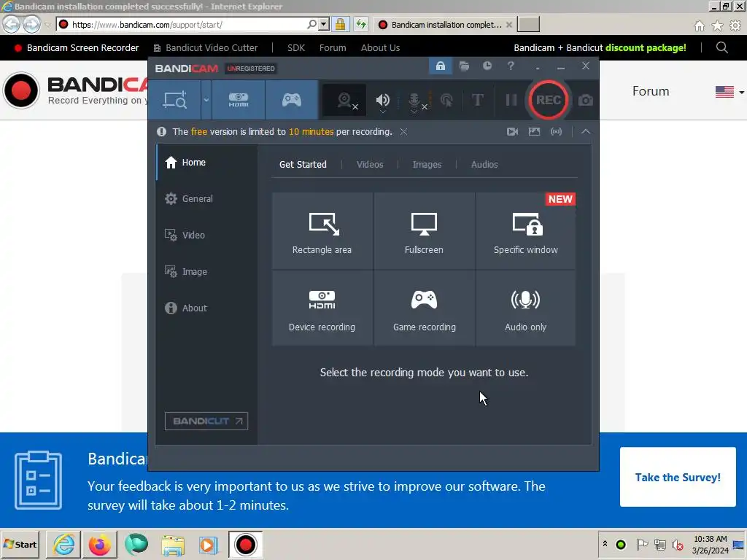Take screenshot with the camera icon
The image size is (747, 560).
(x=586, y=101)
